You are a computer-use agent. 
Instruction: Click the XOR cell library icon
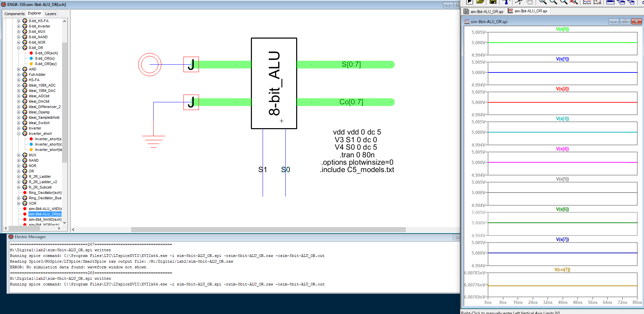pos(25,203)
